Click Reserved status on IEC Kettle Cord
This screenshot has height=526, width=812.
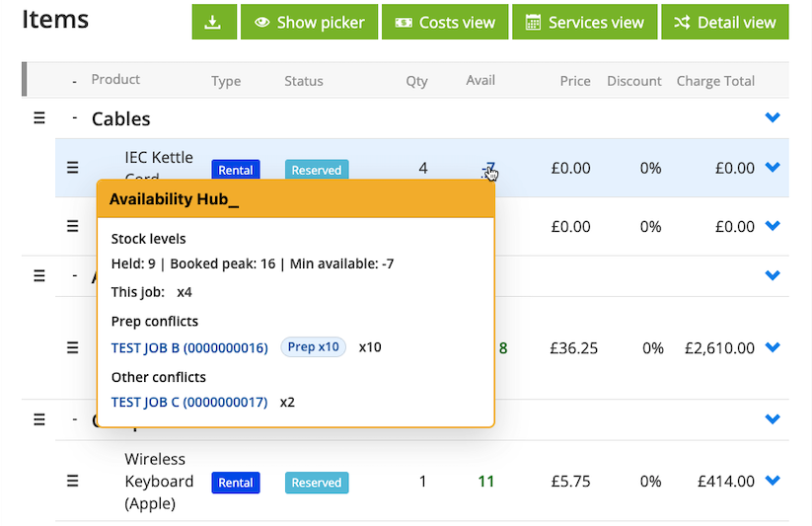317,170
